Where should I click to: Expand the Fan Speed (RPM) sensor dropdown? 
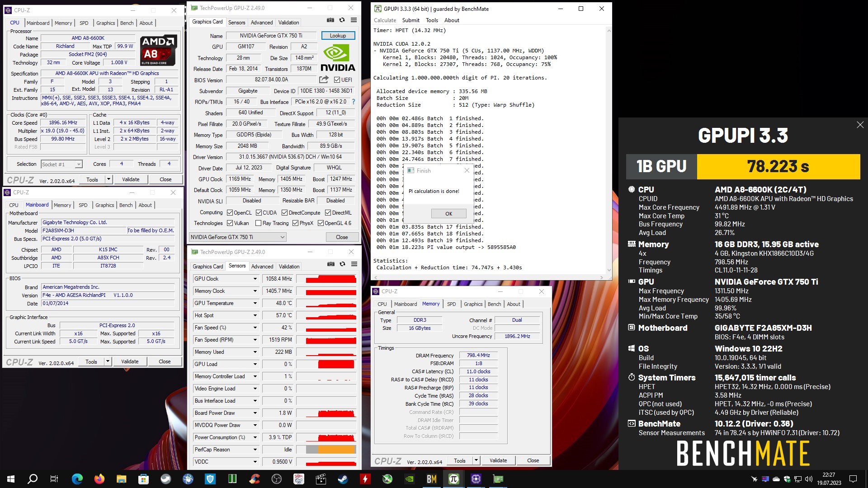tap(255, 340)
